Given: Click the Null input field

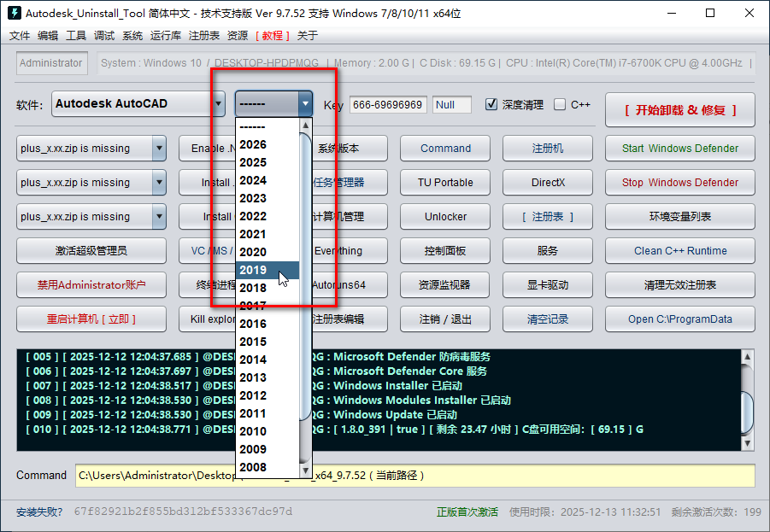Looking at the screenshot, I should (452, 104).
